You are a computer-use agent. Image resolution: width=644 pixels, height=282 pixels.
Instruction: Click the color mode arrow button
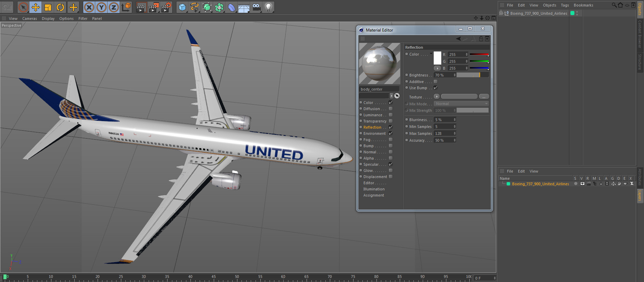[437, 68]
